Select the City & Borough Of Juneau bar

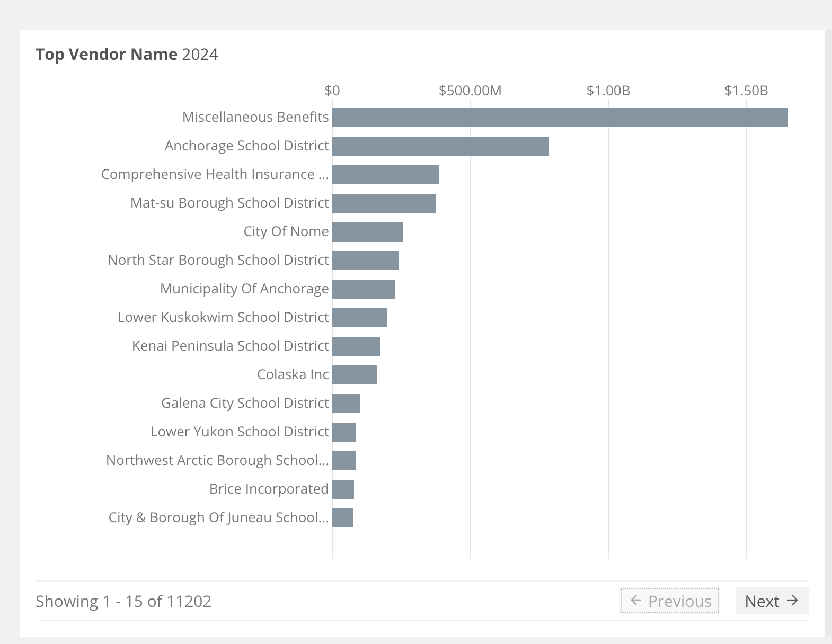coord(342,518)
